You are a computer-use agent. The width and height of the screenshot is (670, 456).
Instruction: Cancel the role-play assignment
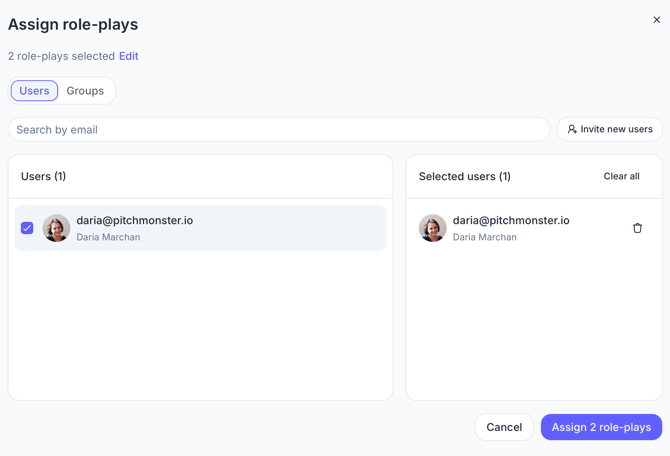504,427
